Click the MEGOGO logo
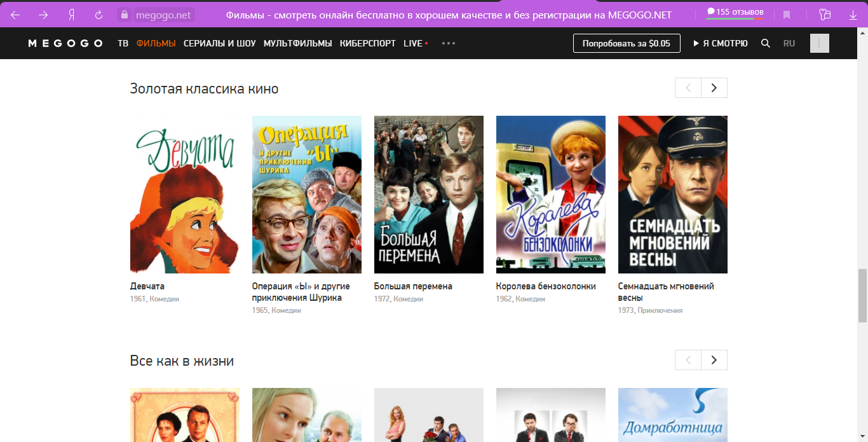The width and height of the screenshot is (868, 442). point(65,43)
